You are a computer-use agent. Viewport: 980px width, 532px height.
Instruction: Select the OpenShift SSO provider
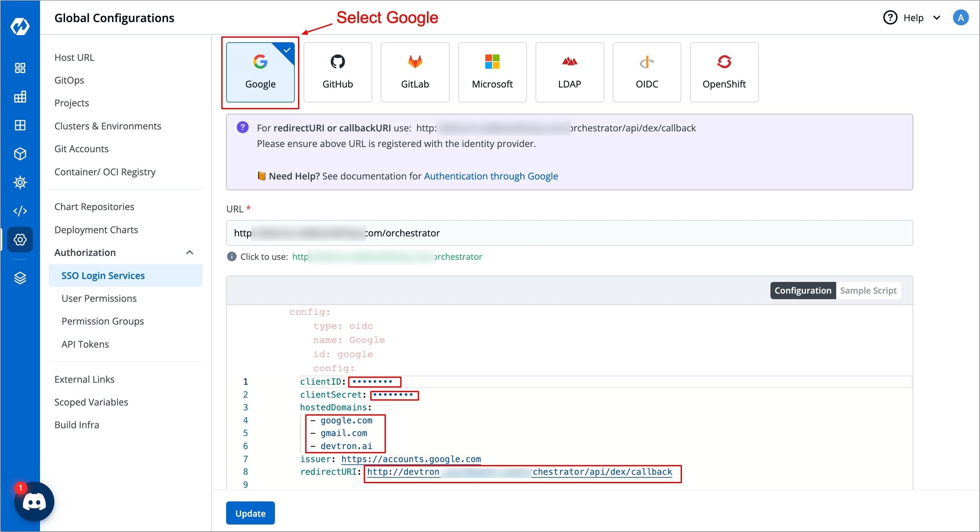[724, 72]
